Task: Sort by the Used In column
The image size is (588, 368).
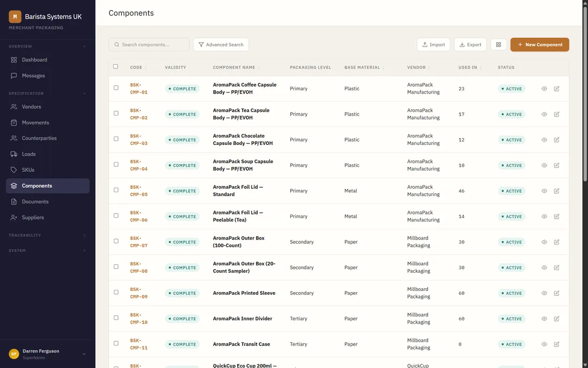Action: (x=470, y=67)
